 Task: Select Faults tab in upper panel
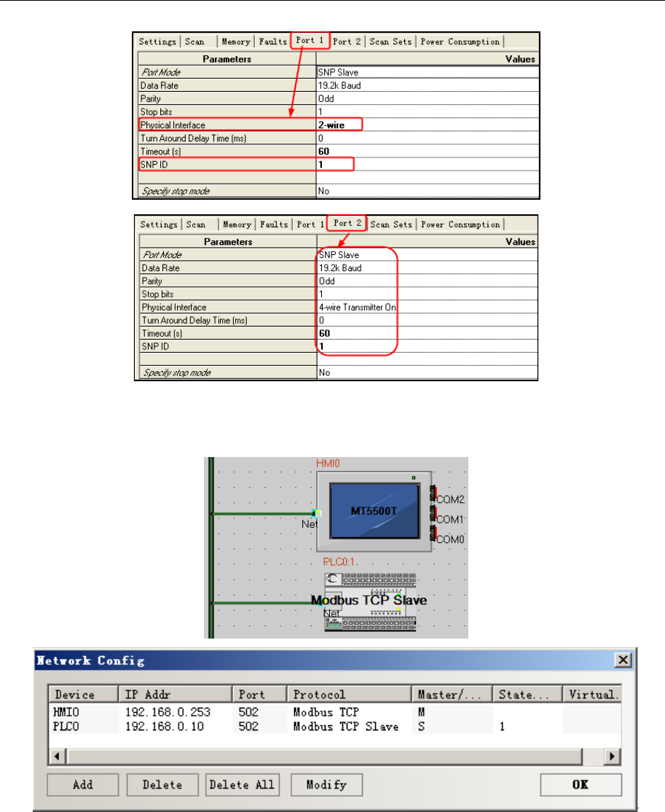272,42
